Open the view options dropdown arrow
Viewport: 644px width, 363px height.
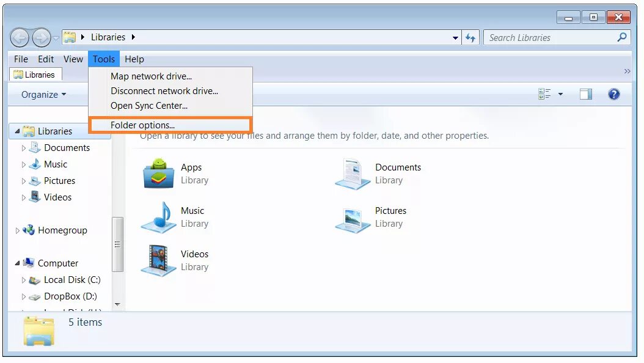coord(560,95)
